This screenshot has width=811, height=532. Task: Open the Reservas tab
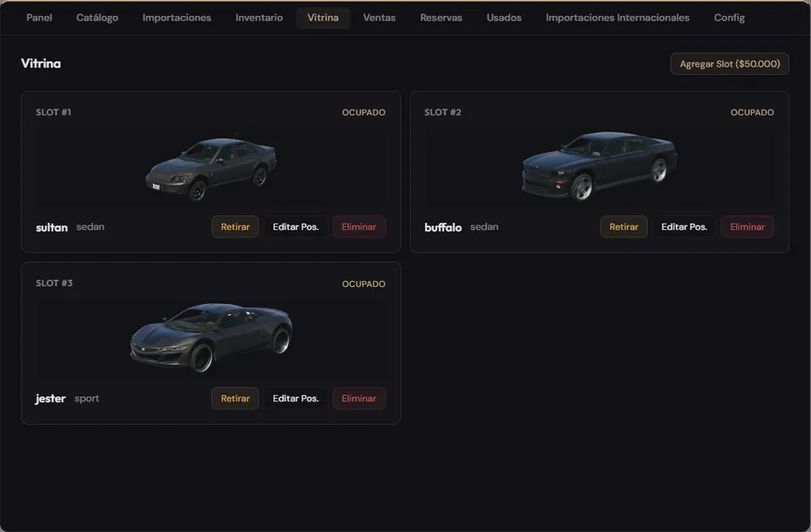point(441,18)
